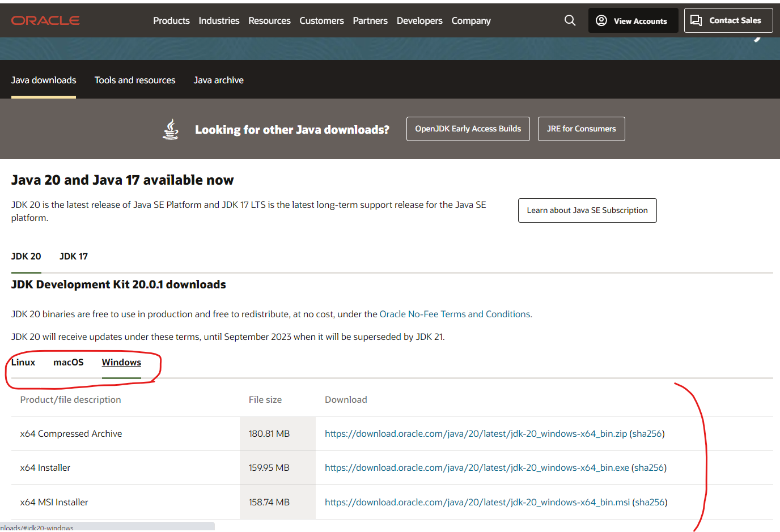The image size is (780, 532).
Task: Click 'x64 MSI Installer' row text
Action: coord(54,502)
